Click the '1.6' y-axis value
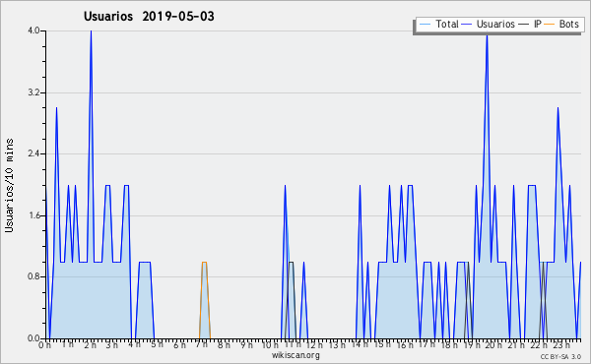591x364 pixels. pos(34,215)
